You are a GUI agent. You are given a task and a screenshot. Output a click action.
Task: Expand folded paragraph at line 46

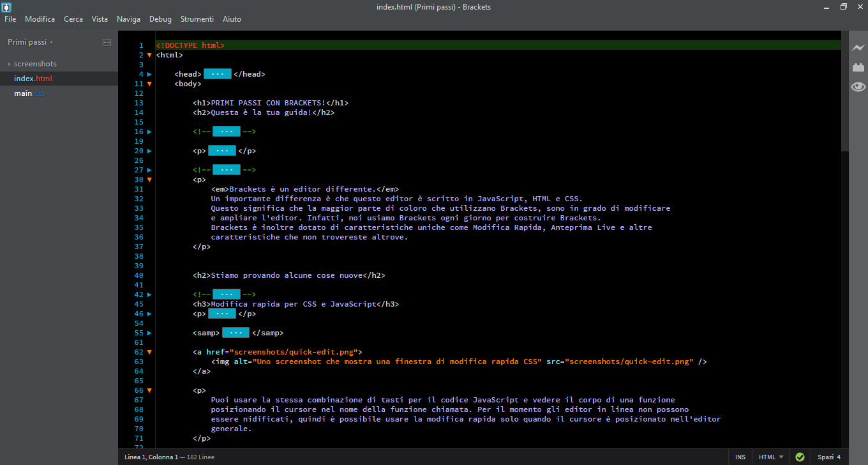[x=149, y=314]
